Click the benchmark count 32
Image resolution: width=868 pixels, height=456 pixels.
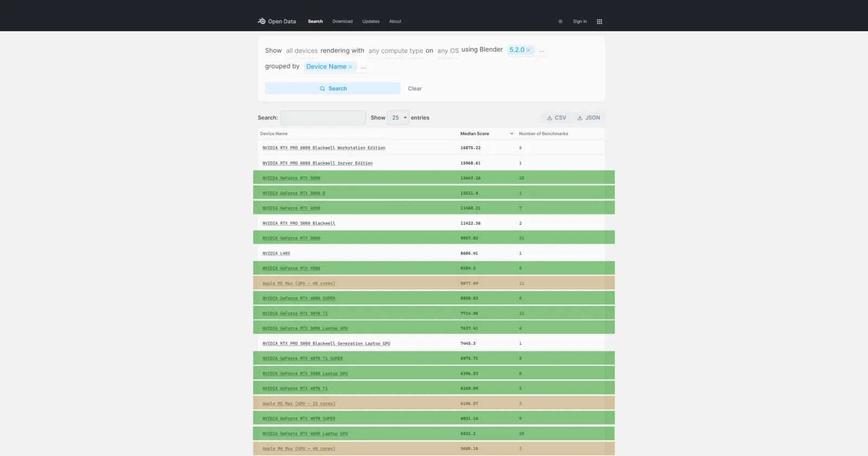[521, 314]
